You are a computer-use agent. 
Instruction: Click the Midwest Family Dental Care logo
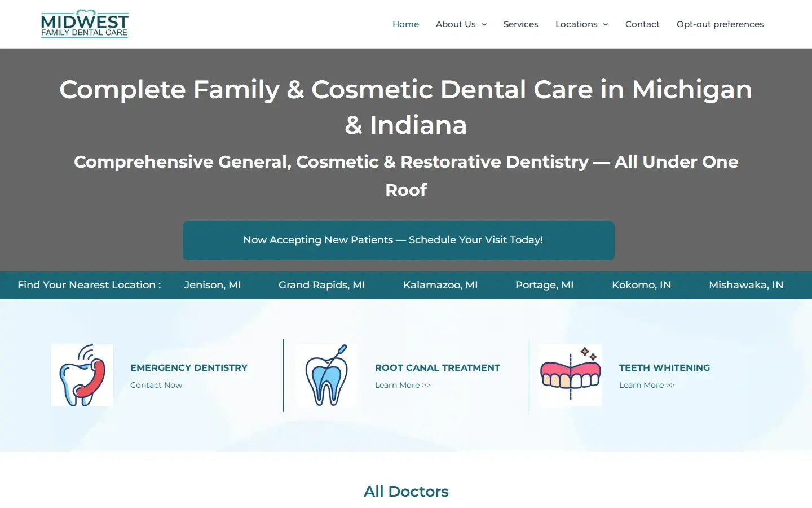point(85,24)
